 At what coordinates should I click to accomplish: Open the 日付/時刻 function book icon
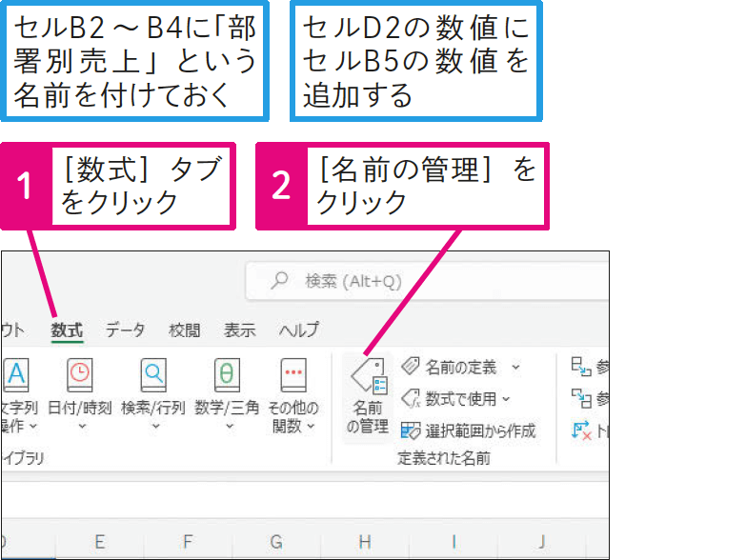pos(79,375)
